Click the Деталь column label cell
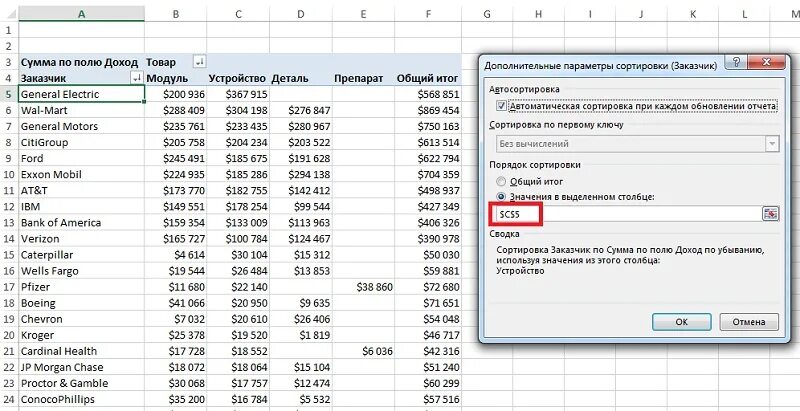Viewport: 800px width, 411px height. tap(301, 78)
